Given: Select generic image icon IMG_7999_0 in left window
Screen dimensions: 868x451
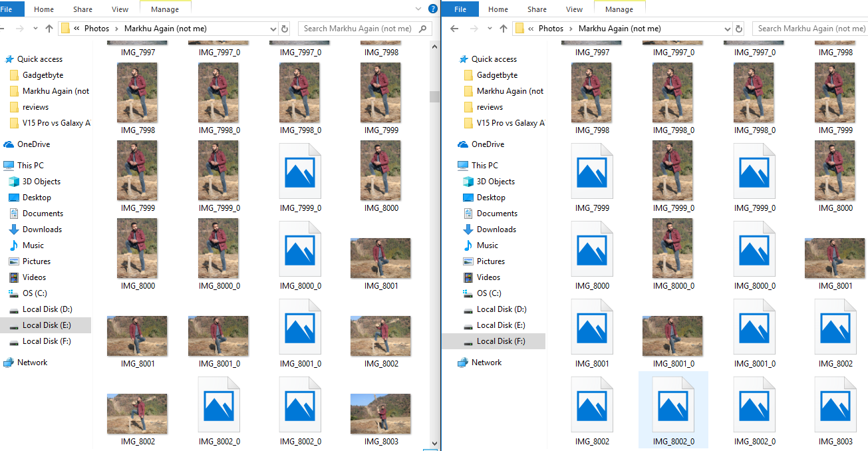Looking at the screenshot, I should tap(300, 172).
